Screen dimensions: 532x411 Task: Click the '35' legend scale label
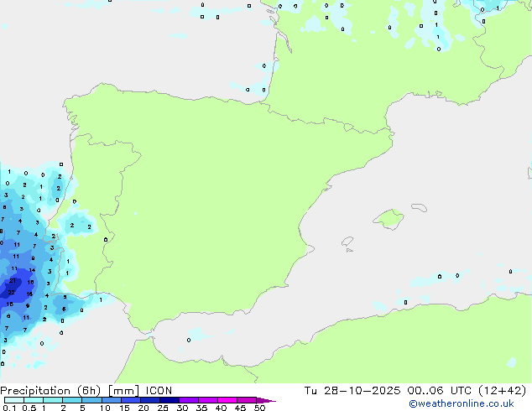(201, 408)
